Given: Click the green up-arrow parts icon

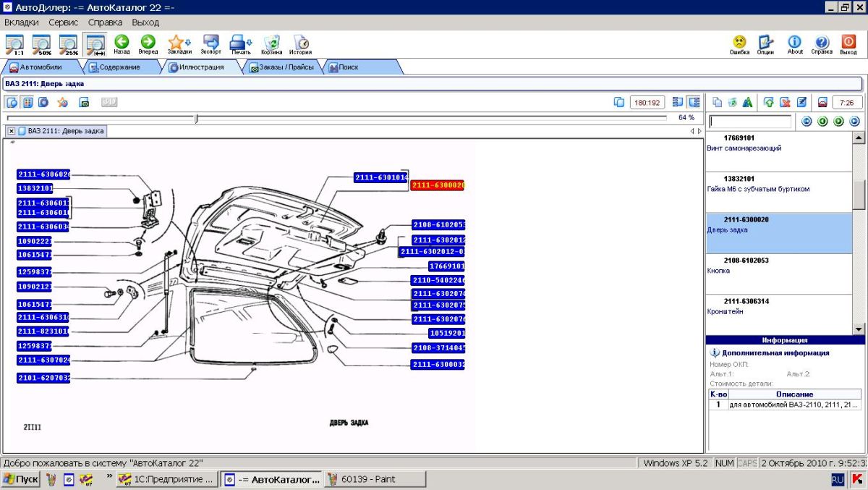Looking at the screenshot, I should (769, 102).
